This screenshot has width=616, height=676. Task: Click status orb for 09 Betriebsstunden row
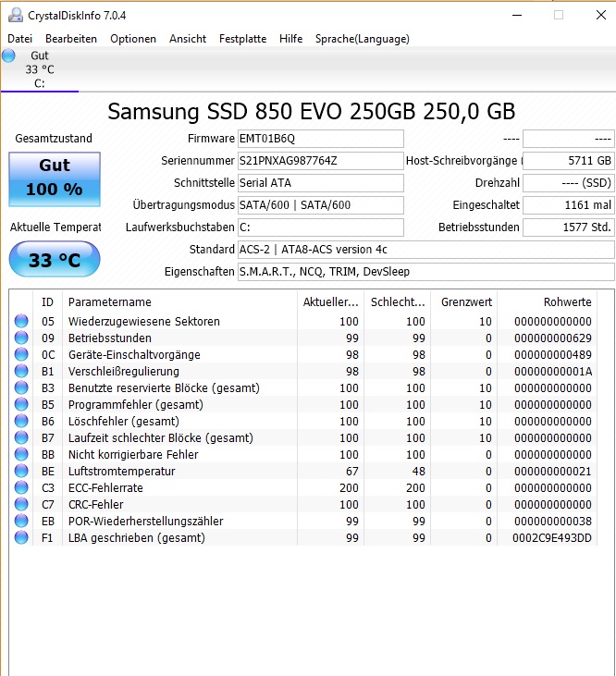[21, 338]
